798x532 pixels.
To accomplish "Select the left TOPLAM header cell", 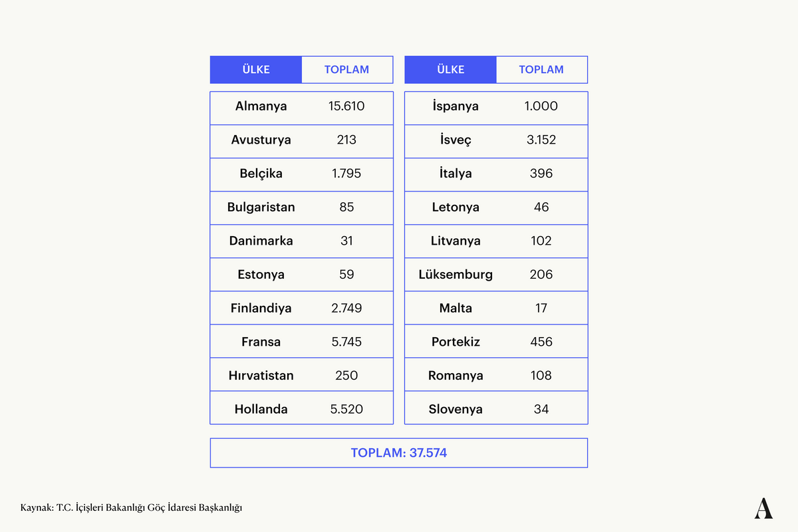I will click(x=346, y=69).
